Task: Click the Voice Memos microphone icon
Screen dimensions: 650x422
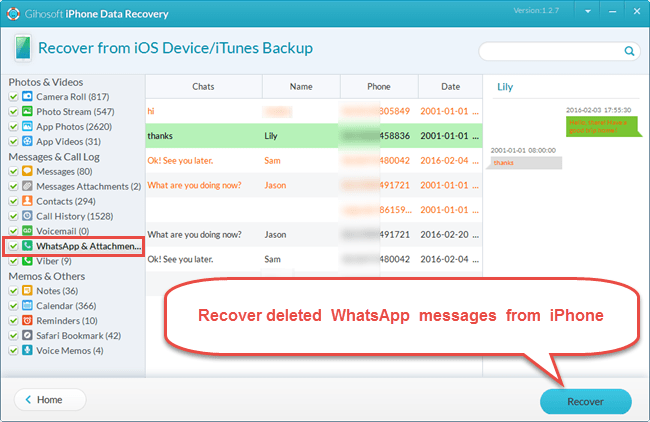Action: (27, 350)
